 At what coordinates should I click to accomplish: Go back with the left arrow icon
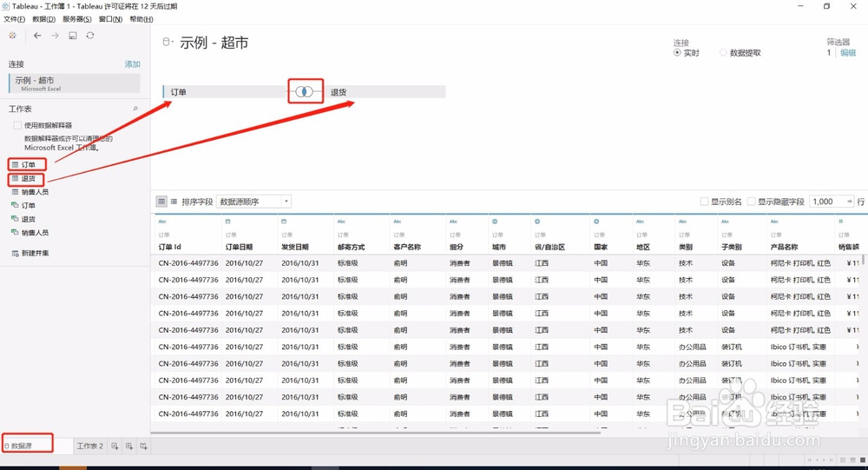[37, 36]
